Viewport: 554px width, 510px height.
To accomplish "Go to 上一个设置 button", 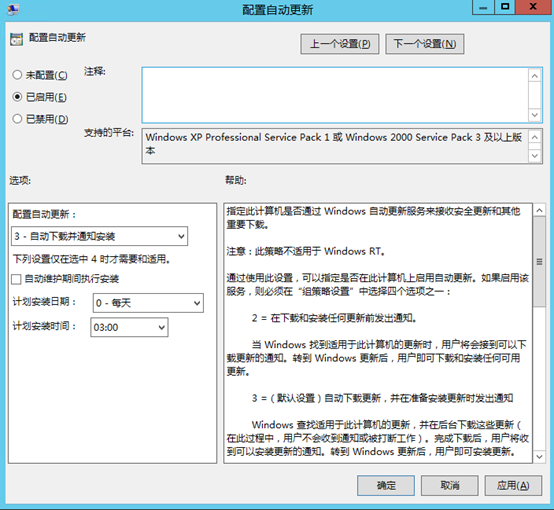I will pyautogui.click(x=340, y=44).
